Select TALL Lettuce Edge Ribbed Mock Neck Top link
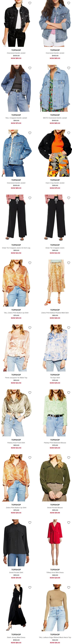Screen dimensions: 72x644 [x=55, y=637]
